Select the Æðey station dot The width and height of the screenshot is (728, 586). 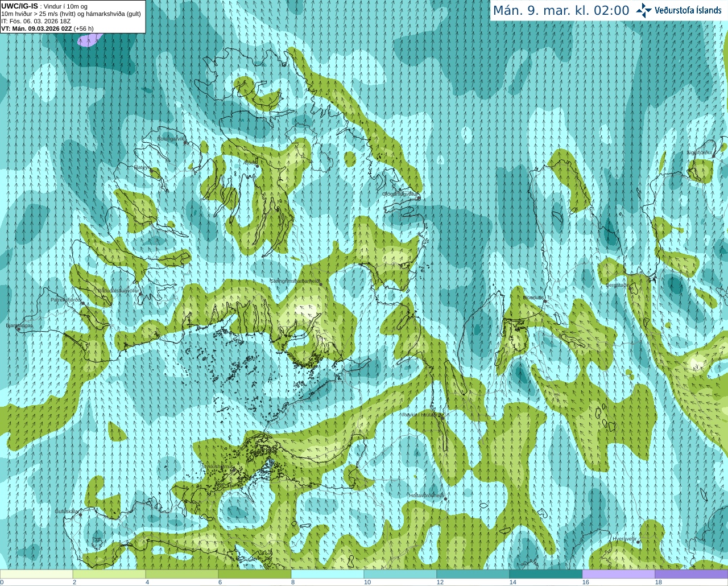coord(257,166)
